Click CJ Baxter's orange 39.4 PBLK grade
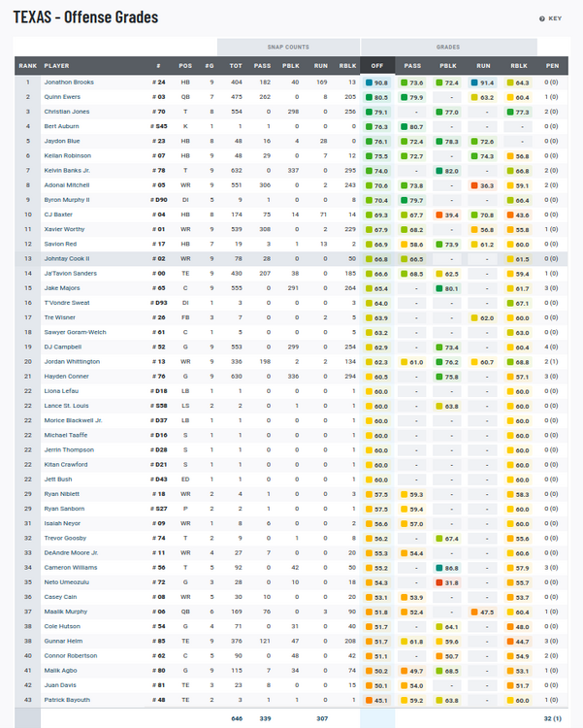This screenshot has width=583, height=728. [447, 215]
